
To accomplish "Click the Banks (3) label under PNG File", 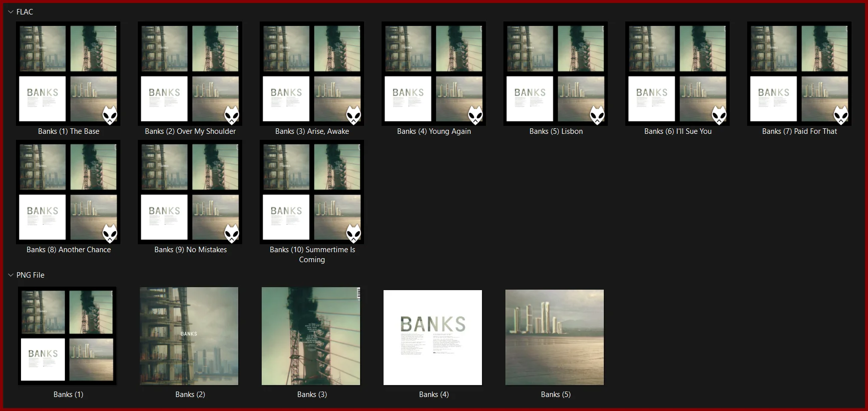I will 312,395.
